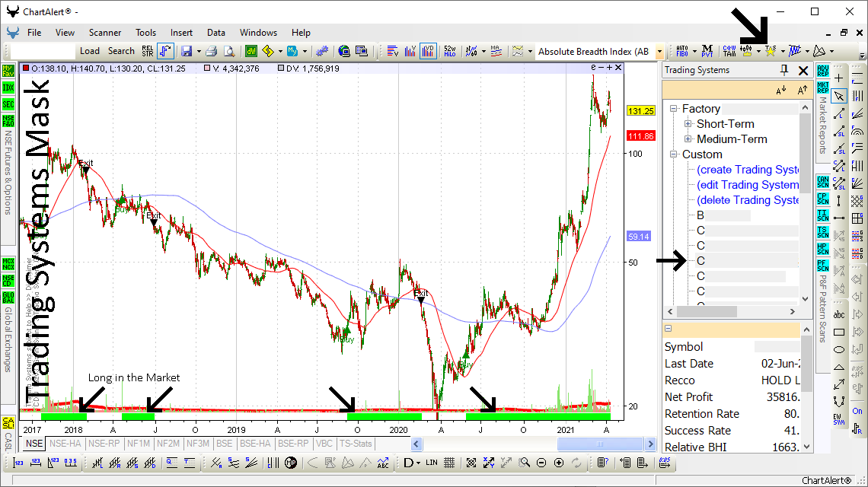
Task: Switch to the NSE-HA tab
Action: (x=65, y=444)
